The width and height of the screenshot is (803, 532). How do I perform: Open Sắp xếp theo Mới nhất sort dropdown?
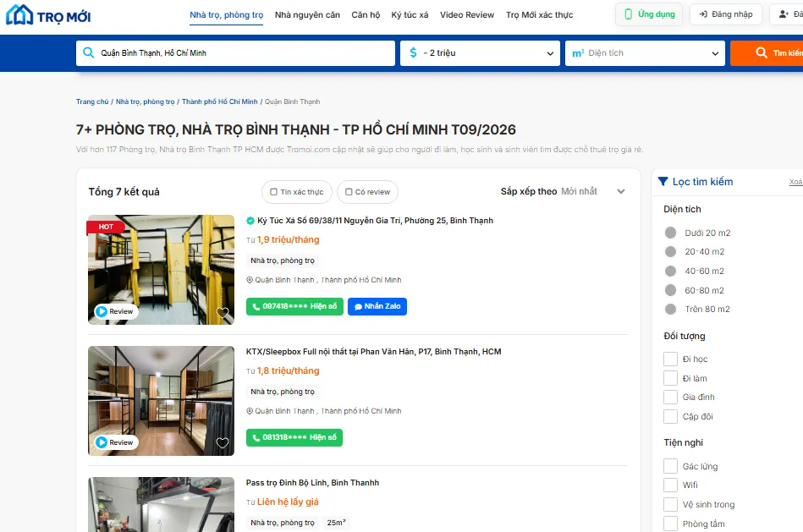click(563, 191)
